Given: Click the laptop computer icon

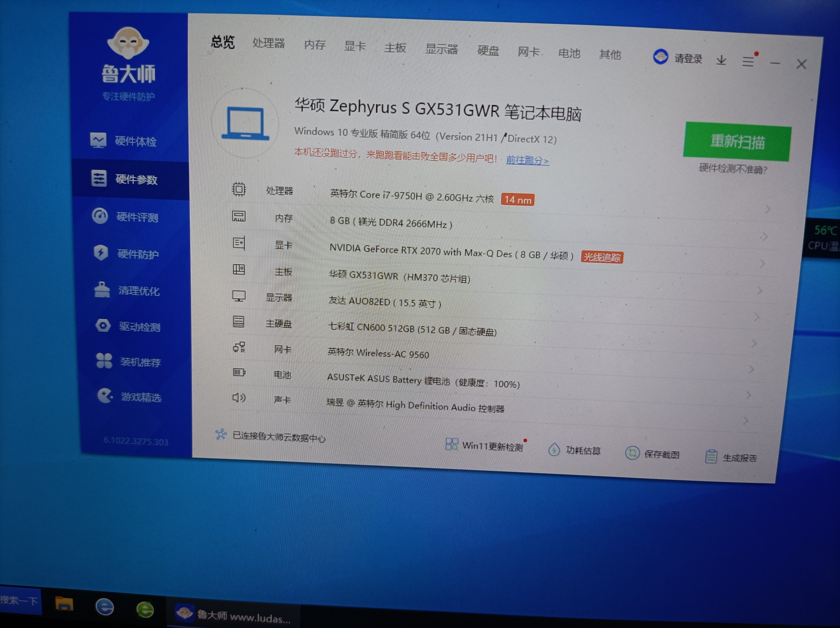Looking at the screenshot, I should pos(246,124).
